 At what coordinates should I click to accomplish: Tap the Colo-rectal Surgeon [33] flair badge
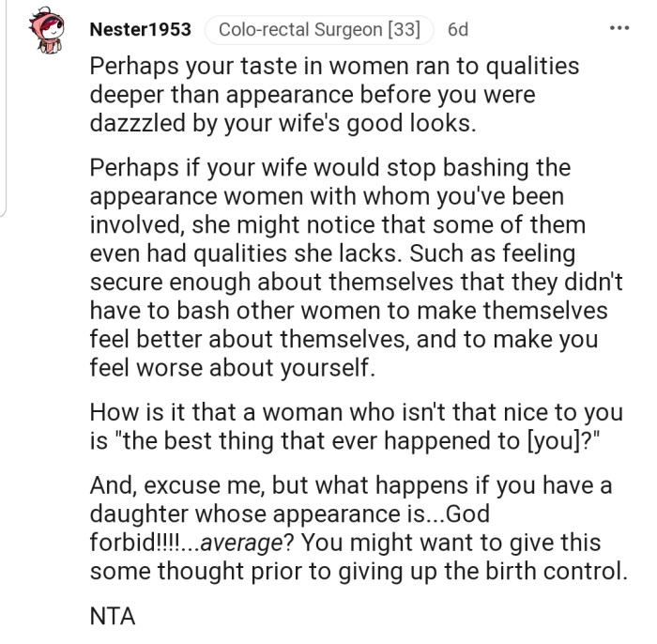point(319,30)
